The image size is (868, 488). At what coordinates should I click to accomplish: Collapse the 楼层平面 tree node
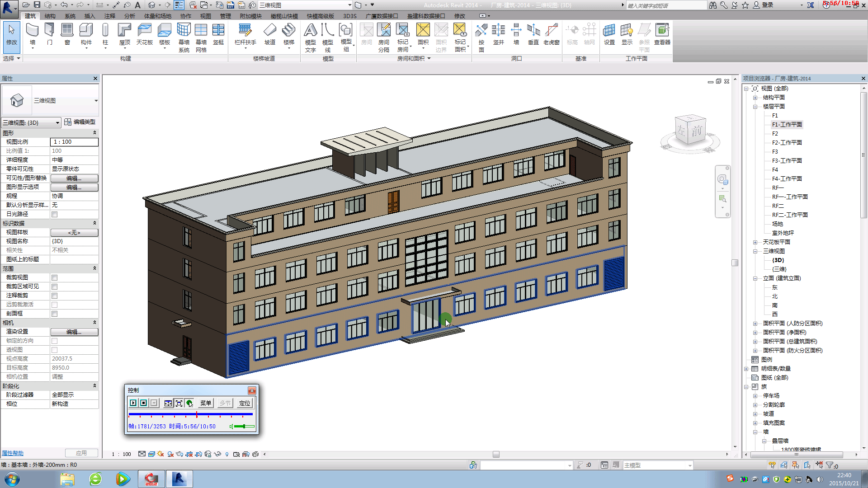[754, 106]
